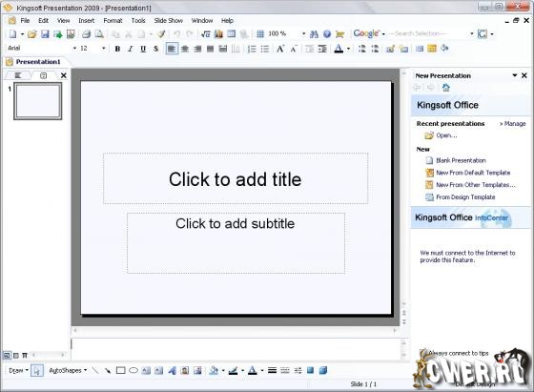The width and height of the screenshot is (534, 392).
Task: Click the Fill Color paint bucket
Action: pos(214,370)
